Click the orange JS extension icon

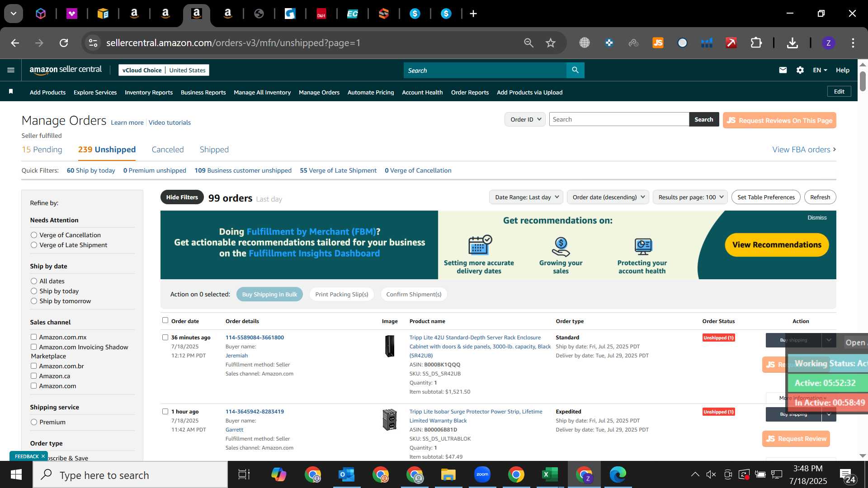pos(658,43)
